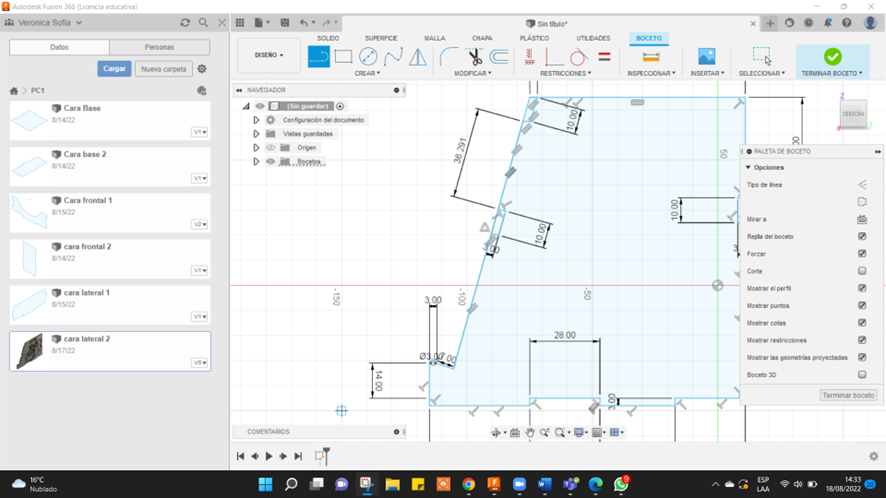Apply the perpendicular constraint

click(x=553, y=57)
